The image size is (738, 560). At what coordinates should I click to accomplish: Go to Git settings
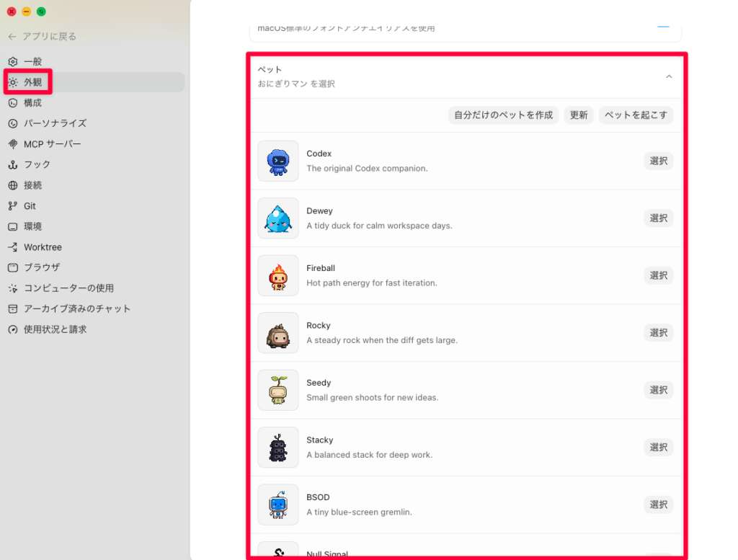(94, 206)
